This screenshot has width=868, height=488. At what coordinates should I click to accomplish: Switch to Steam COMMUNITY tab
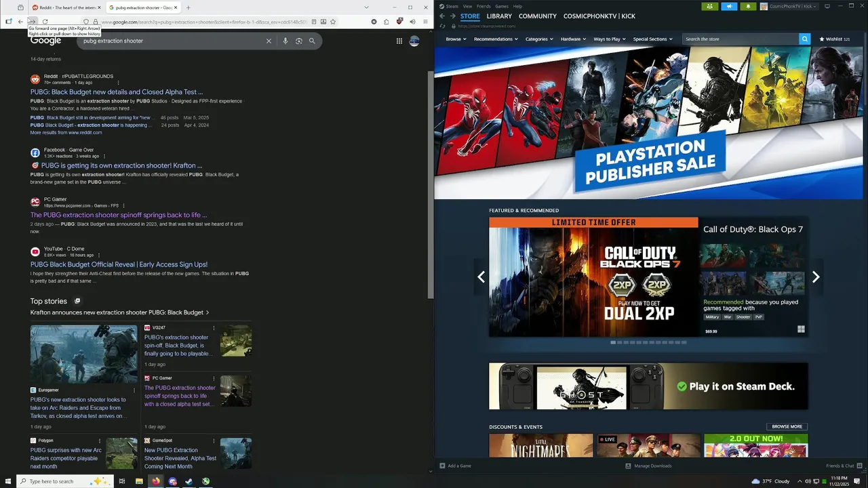[538, 16]
